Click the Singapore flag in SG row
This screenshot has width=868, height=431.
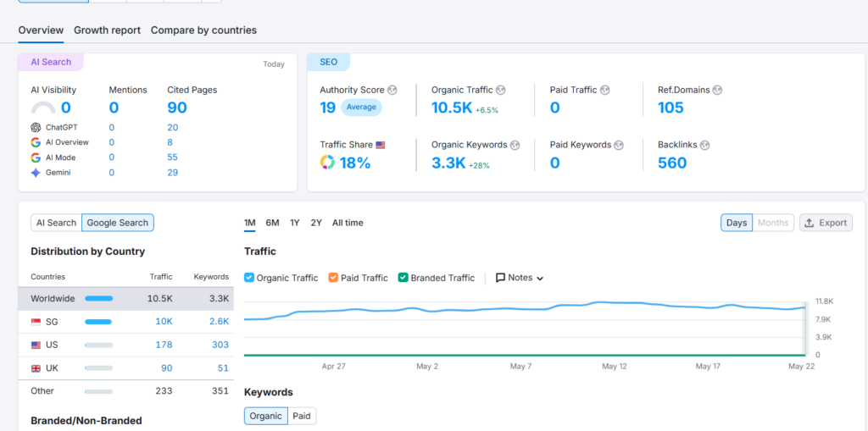click(x=36, y=322)
